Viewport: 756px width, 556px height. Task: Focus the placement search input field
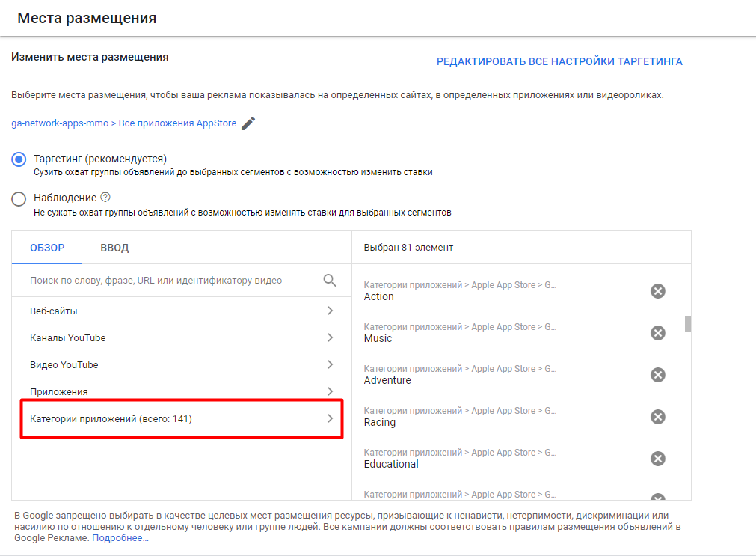tap(172, 281)
